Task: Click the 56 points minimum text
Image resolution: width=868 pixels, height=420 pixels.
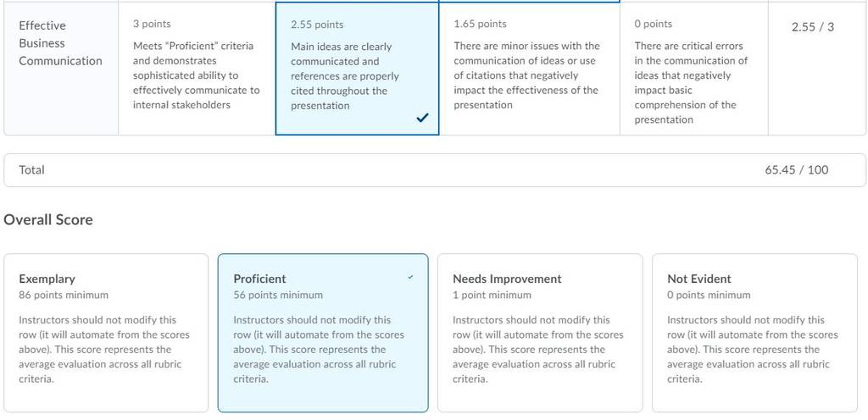Action: [x=278, y=295]
